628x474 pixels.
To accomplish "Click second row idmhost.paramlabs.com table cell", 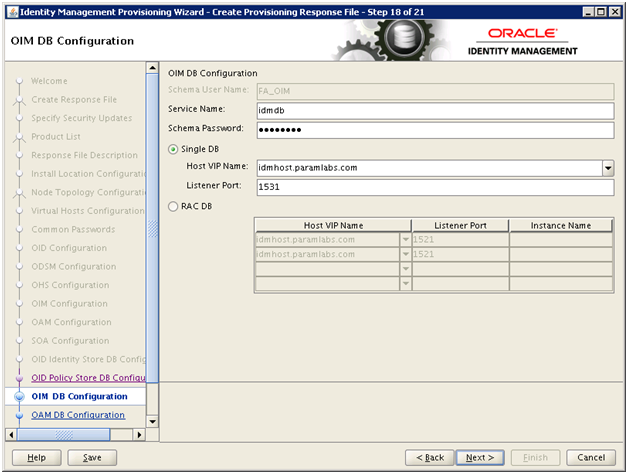I will [327, 254].
